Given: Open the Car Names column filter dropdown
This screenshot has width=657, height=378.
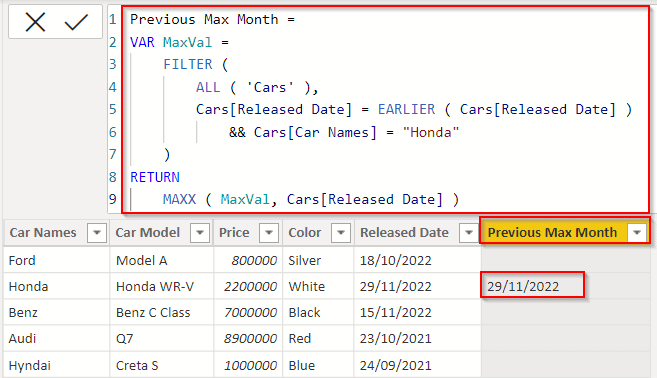Looking at the screenshot, I should pos(97,233).
